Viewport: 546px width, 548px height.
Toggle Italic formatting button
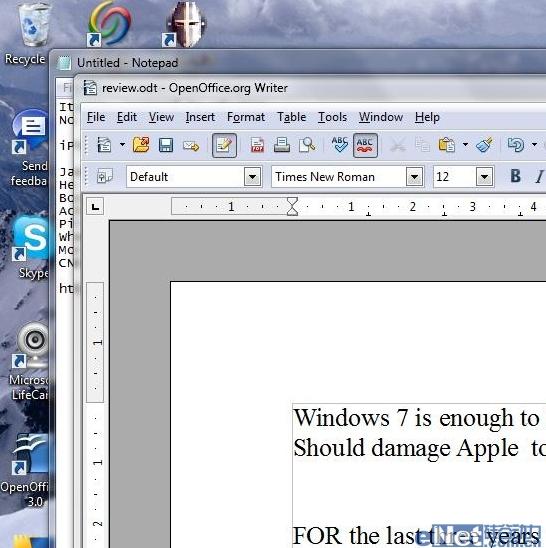[x=540, y=176]
